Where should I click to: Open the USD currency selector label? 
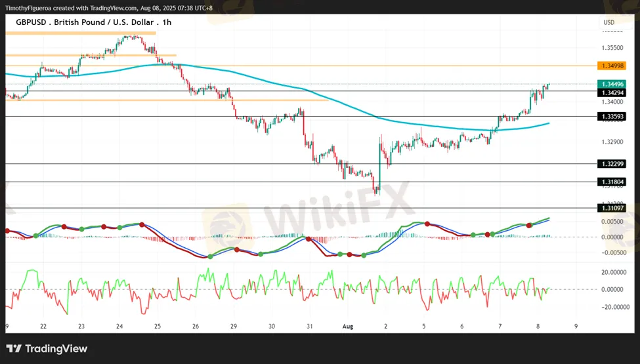pos(609,22)
